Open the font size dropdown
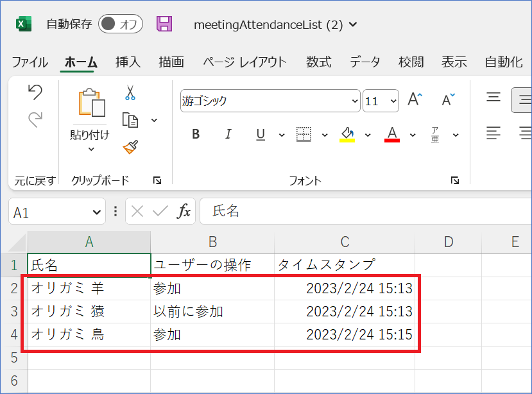 click(x=393, y=101)
